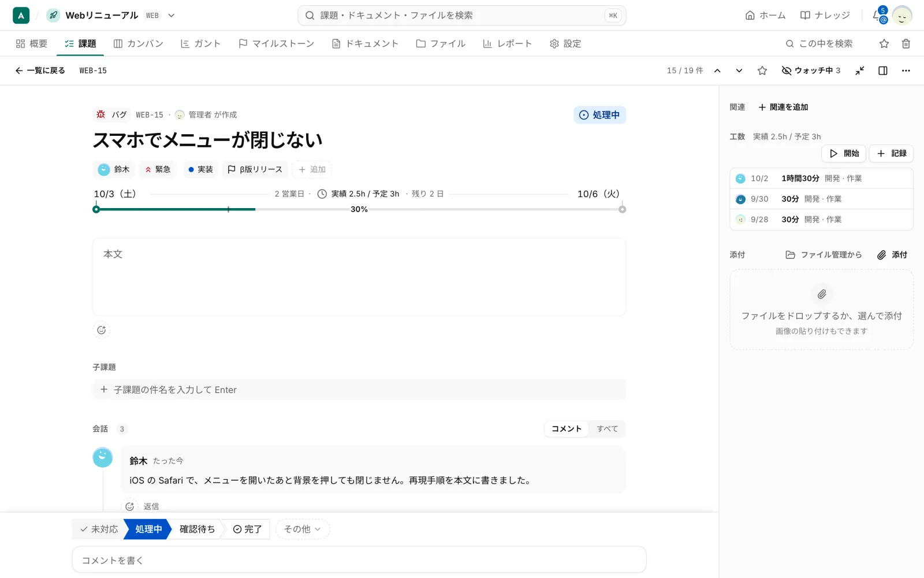Screen dimensions: 924x578
Task: Click the 子課題 subject input field
Action: tap(359, 390)
